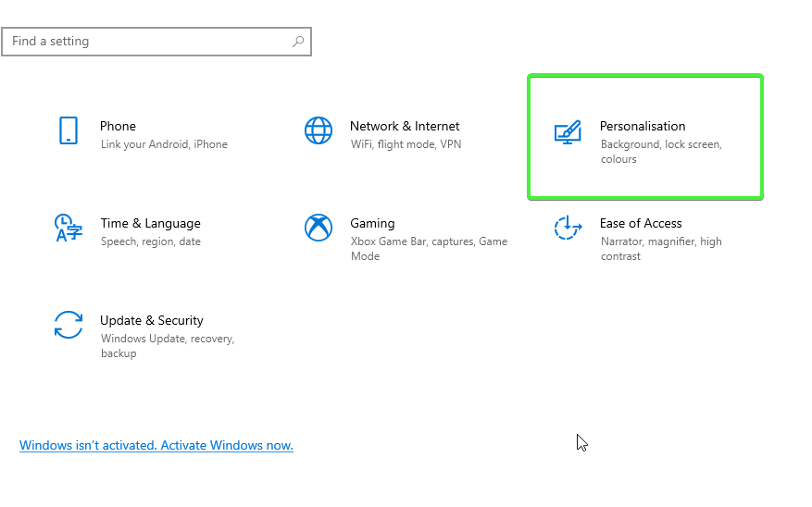Viewport: 812px width, 507px height.
Task: Open Network & Internet settings
Action: [x=405, y=126]
